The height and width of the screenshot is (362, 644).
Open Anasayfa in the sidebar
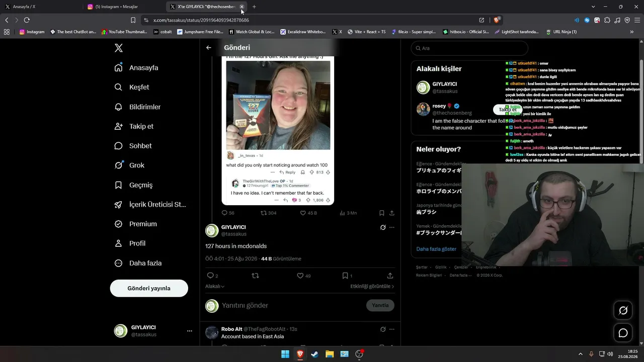click(136, 68)
